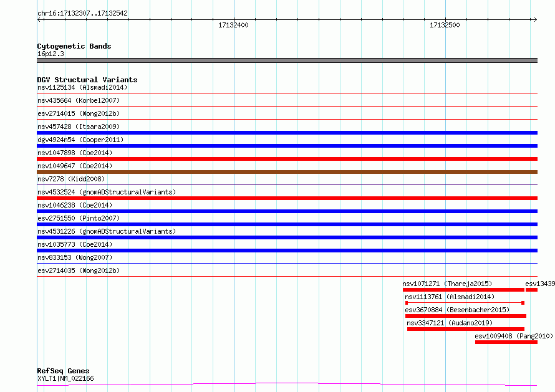The width and height of the screenshot is (555, 392).
Task: Open the XYLT1|NM_022166 gene label
Action: 65,378
